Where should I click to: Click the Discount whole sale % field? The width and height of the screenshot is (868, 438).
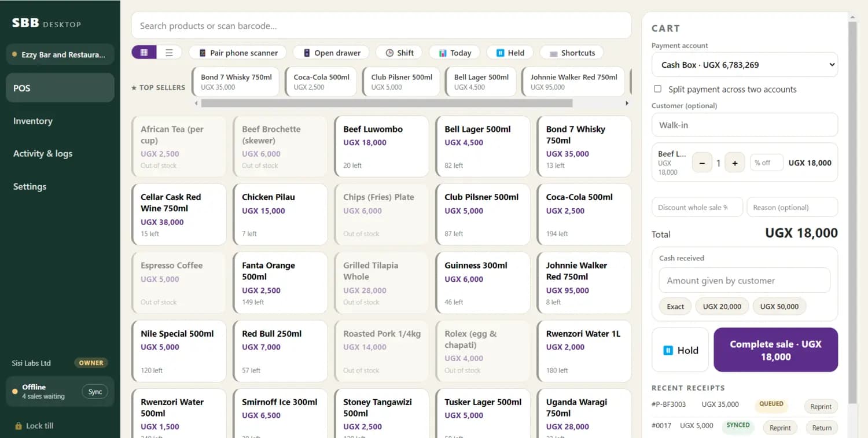tap(697, 207)
